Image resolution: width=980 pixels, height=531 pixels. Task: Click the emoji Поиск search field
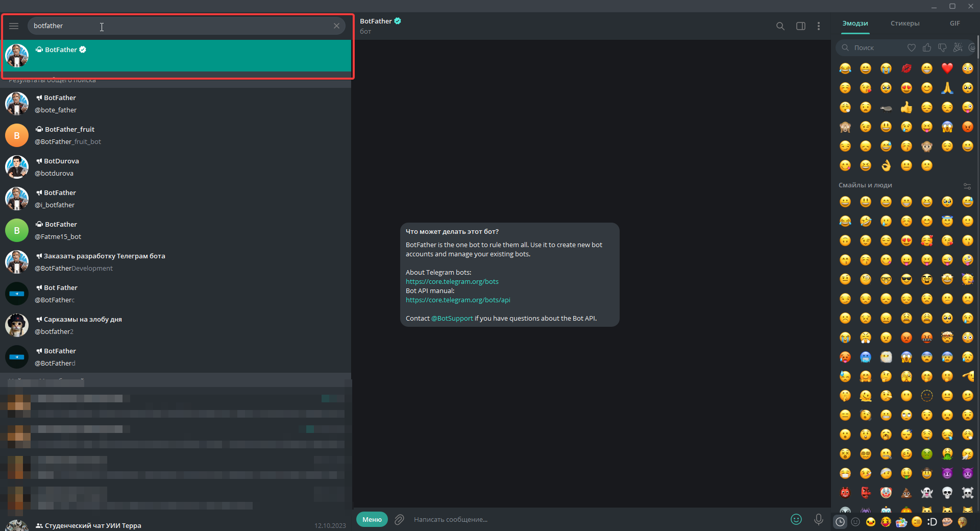(x=873, y=47)
